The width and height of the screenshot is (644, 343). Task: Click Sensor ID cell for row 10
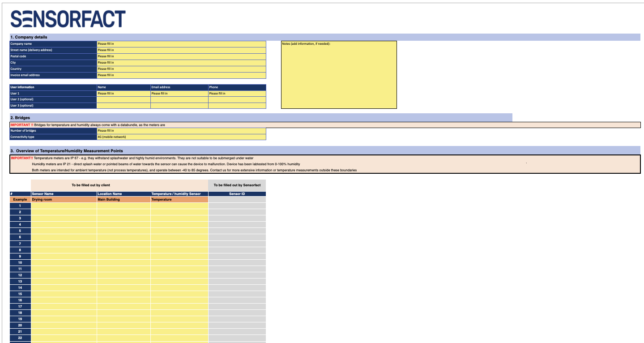[237, 262]
